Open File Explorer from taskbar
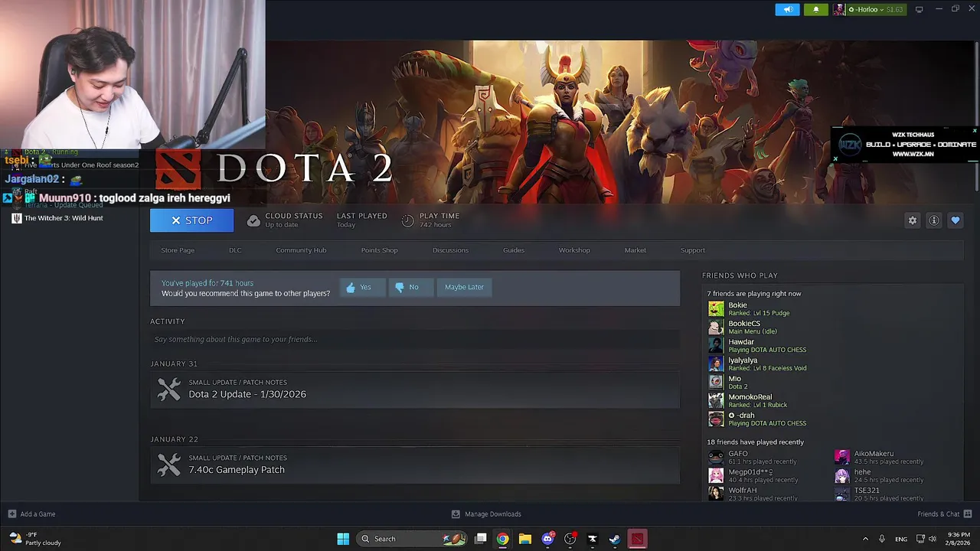Image resolution: width=980 pixels, height=551 pixels. click(x=524, y=539)
